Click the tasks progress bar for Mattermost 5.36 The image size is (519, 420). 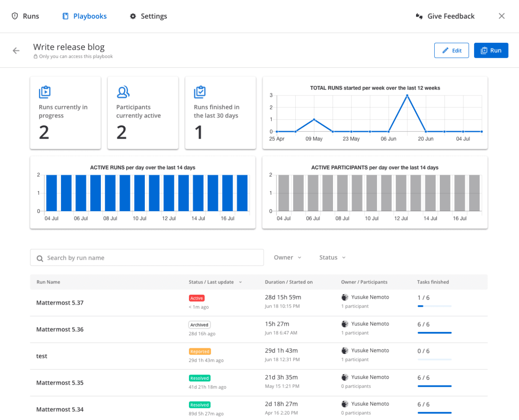(x=434, y=333)
